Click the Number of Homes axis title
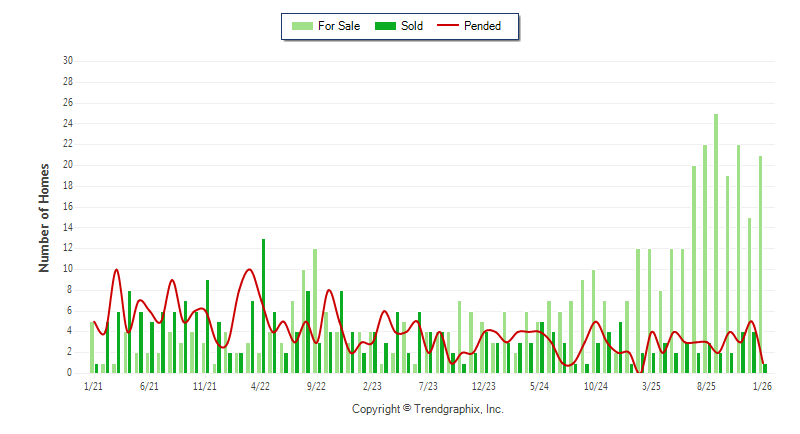Image resolution: width=800 pixels, height=434 pixels. click(x=44, y=217)
